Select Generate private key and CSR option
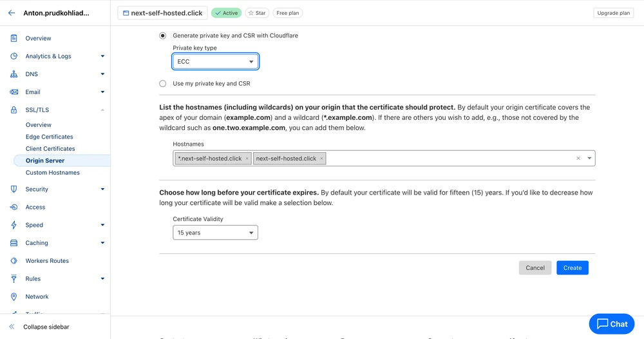The height and width of the screenshot is (339, 644). pos(163,35)
